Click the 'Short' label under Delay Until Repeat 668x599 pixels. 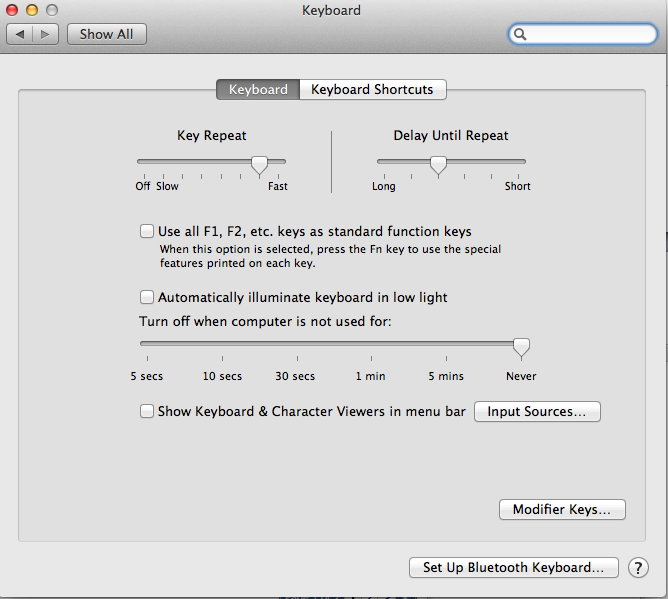click(x=518, y=186)
